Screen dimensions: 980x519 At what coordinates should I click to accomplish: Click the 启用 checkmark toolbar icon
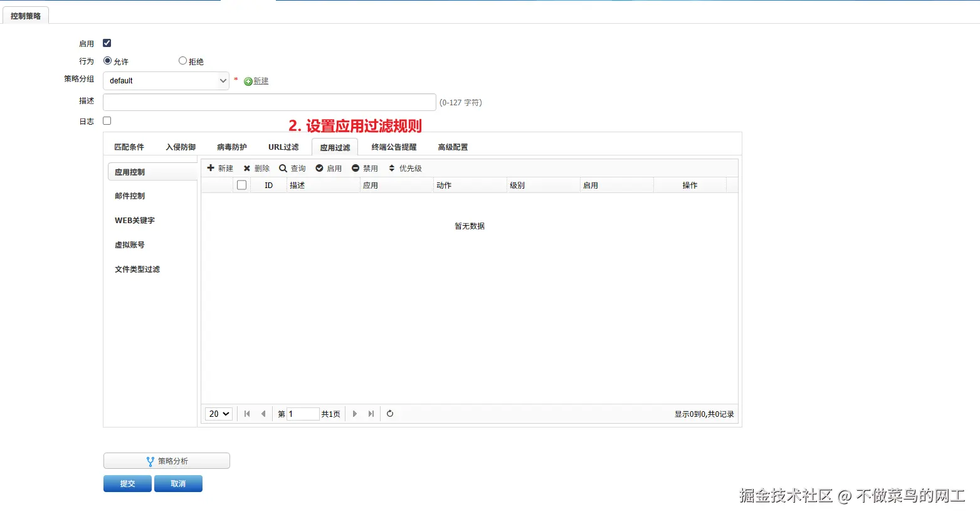tap(319, 168)
